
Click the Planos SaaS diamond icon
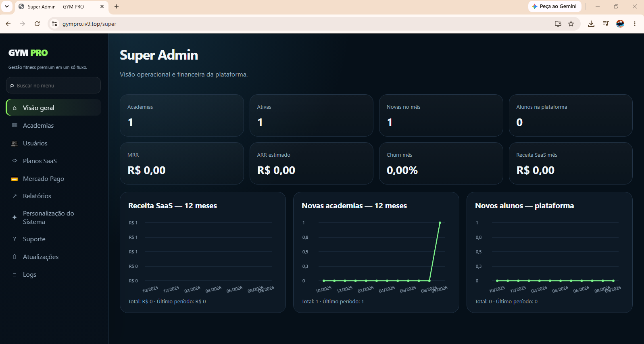15,161
